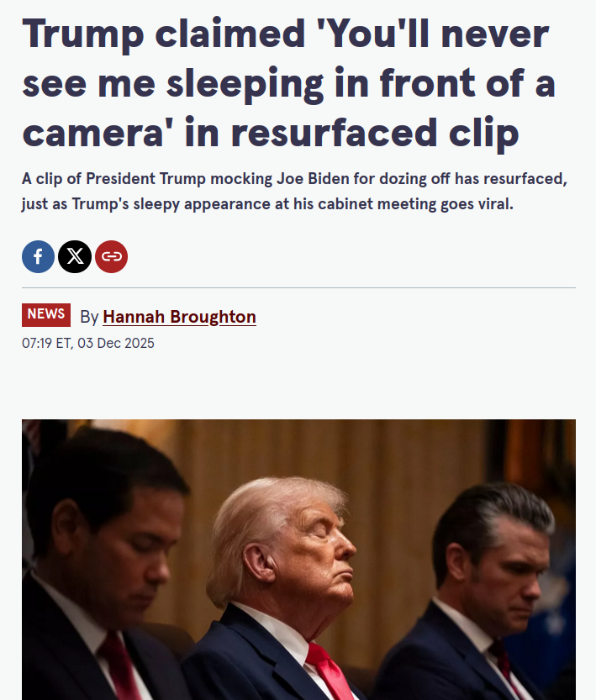Click the divider line below share icons
The height and width of the screenshot is (700, 596).
tap(298, 287)
